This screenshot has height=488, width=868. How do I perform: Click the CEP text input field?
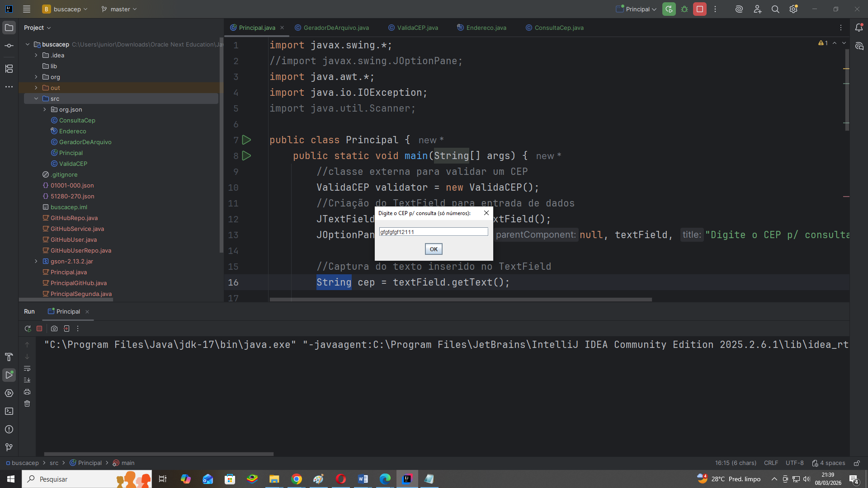click(433, 232)
